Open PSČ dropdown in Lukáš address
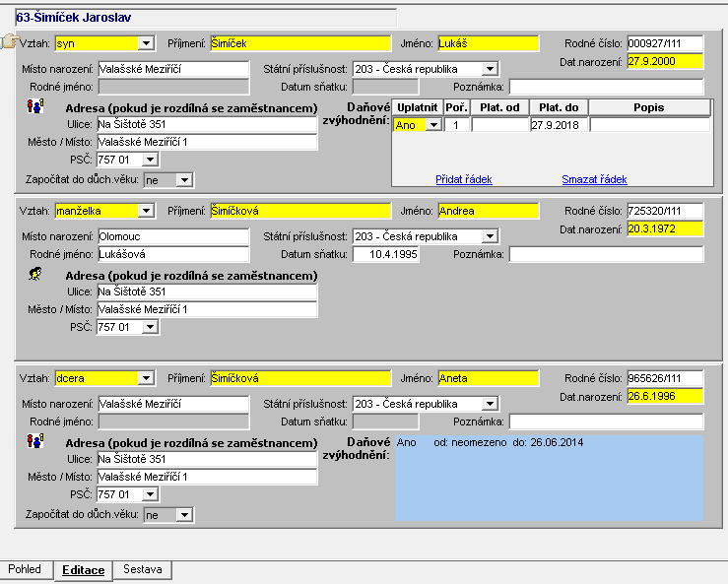 [x=150, y=160]
